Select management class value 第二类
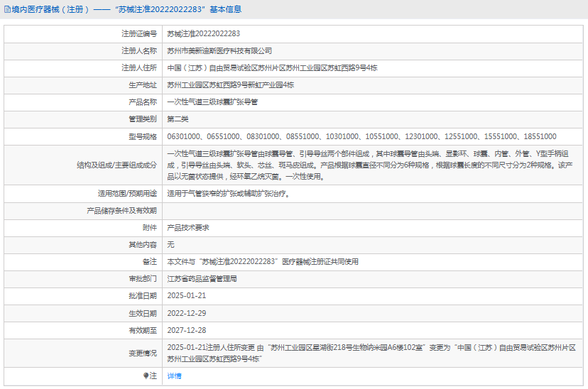Viewport: 588px width, 389px height. point(178,119)
